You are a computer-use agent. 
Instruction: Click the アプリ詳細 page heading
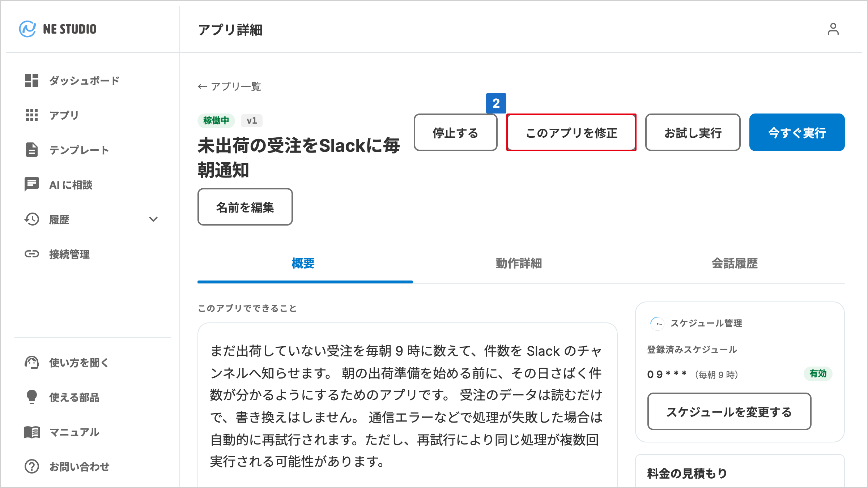(230, 30)
